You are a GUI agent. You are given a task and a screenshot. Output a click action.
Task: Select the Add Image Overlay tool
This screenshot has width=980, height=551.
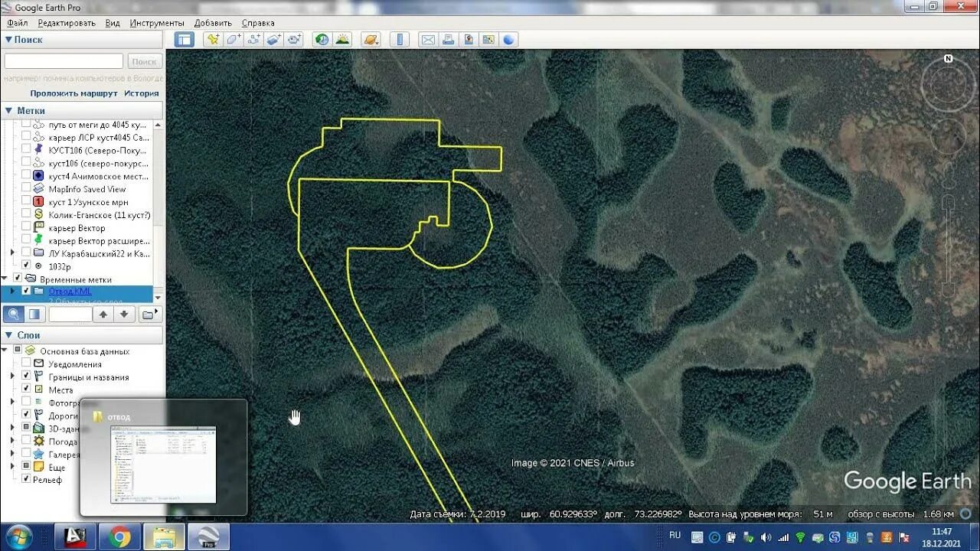[x=274, y=39]
